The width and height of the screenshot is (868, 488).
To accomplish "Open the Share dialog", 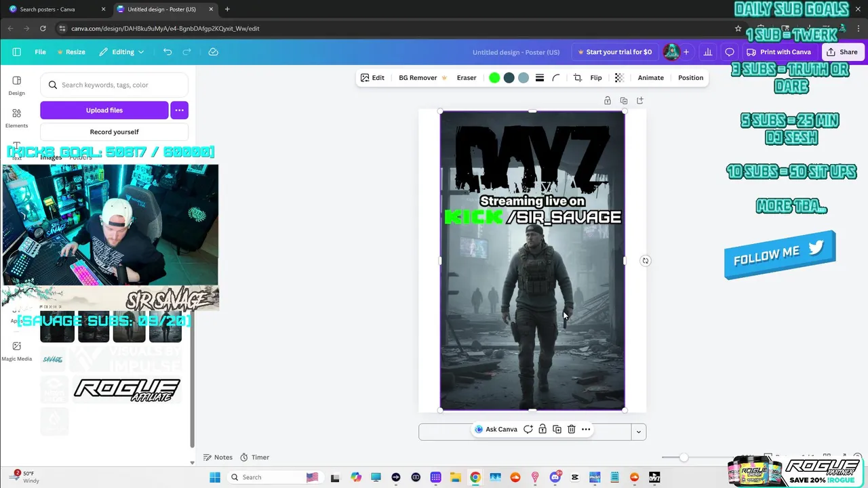I will click(842, 52).
